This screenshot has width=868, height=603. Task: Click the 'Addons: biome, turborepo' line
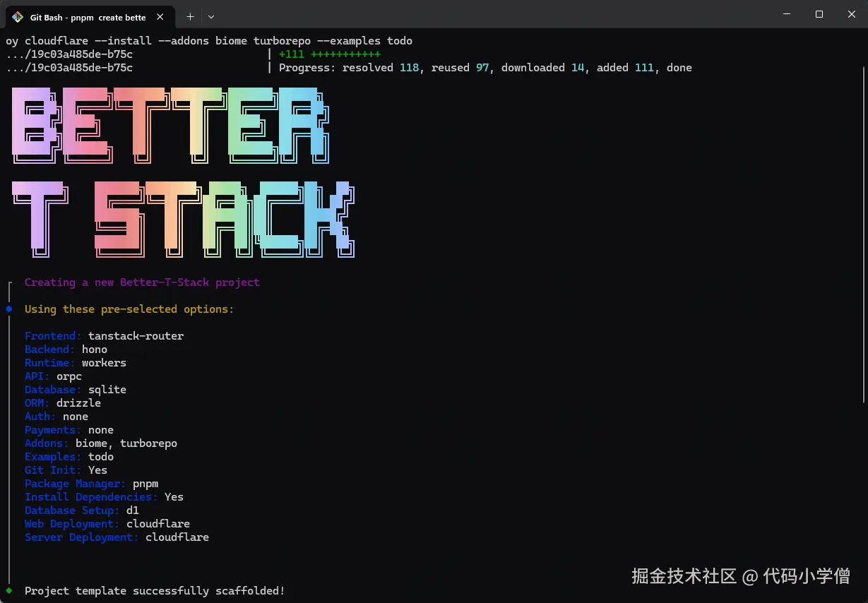(101, 443)
